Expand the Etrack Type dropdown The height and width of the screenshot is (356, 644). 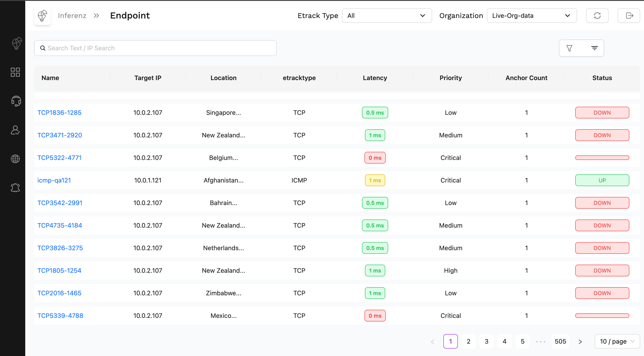click(387, 16)
